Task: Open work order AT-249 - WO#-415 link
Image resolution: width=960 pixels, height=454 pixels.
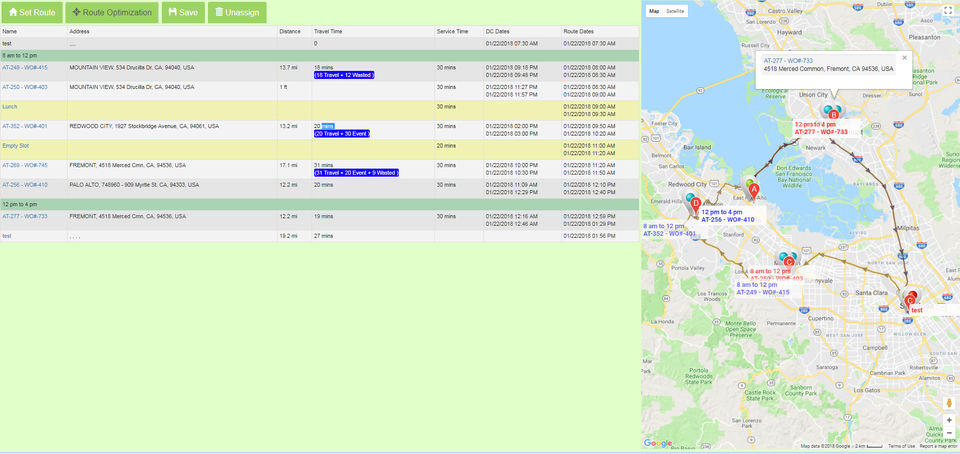Action: (x=24, y=67)
